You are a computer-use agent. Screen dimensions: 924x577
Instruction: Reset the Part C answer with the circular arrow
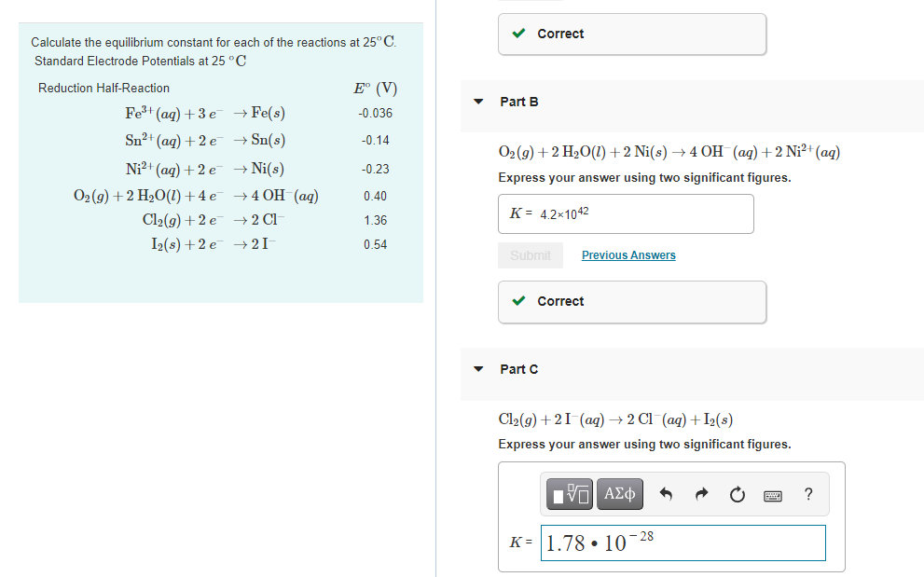pos(737,494)
